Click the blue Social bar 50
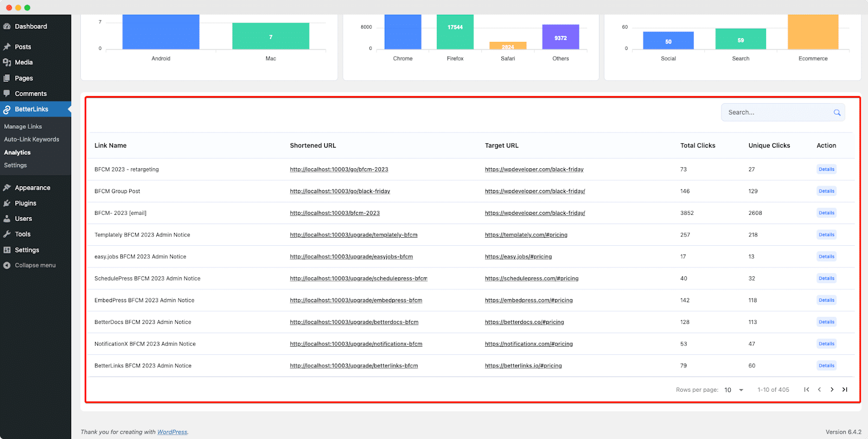 668,41
